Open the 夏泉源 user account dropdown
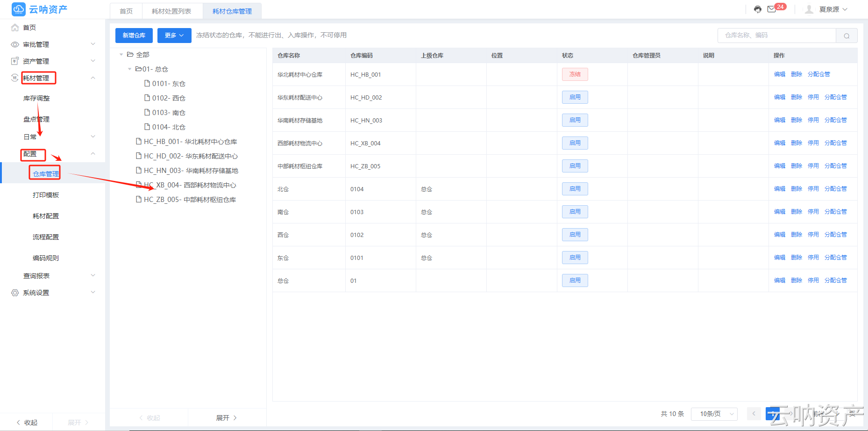Screen dimensions: 868x431 tap(833, 9)
